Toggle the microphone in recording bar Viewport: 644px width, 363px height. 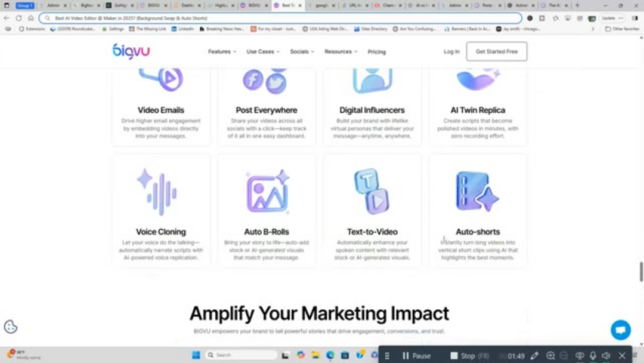[593, 356]
